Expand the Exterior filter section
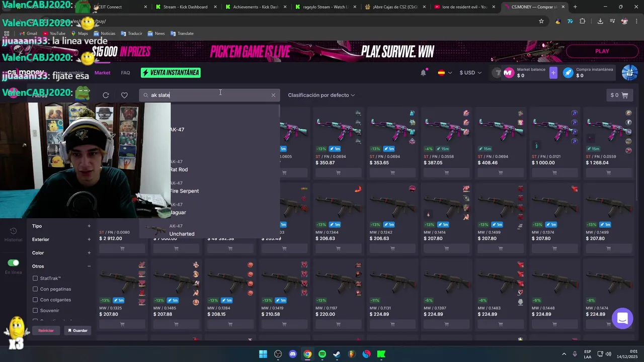Image resolution: width=644 pixels, height=362 pixels. click(x=89, y=239)
